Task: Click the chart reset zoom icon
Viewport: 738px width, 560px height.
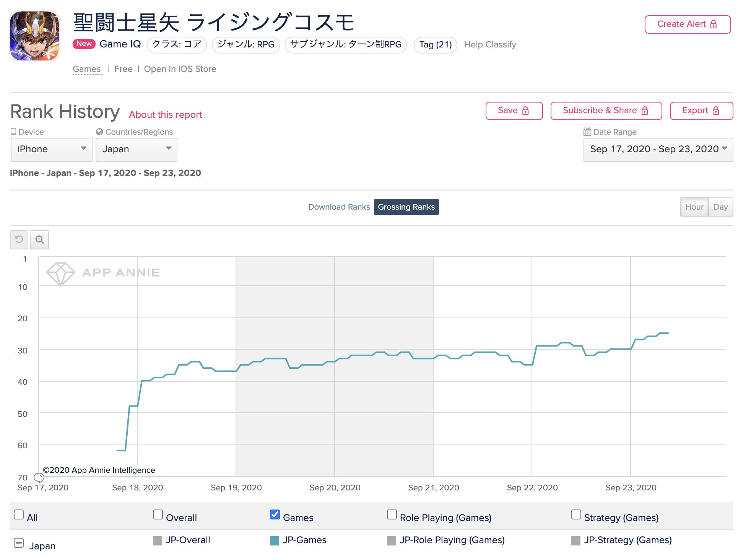Action: [19, 240]
